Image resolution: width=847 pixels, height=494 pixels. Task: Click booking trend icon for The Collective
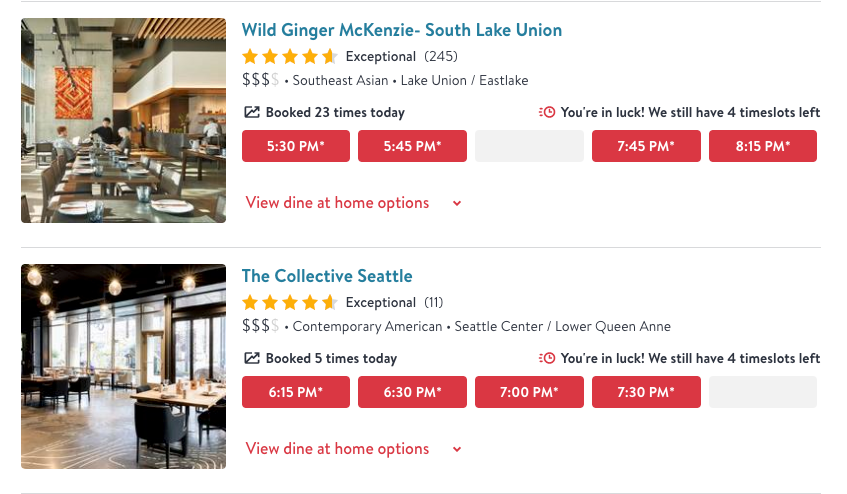tap(251, 359)
